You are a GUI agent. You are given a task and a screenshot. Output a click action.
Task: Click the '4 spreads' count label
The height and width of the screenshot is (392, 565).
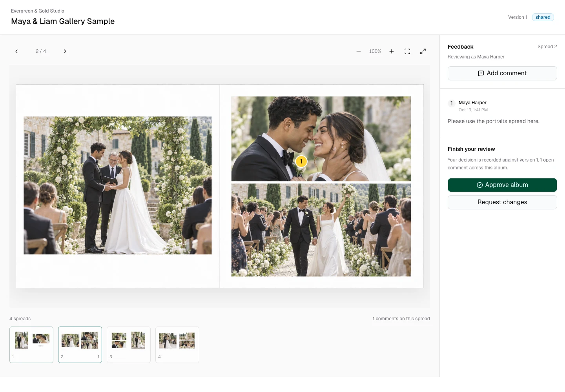(x=20, y=319)
